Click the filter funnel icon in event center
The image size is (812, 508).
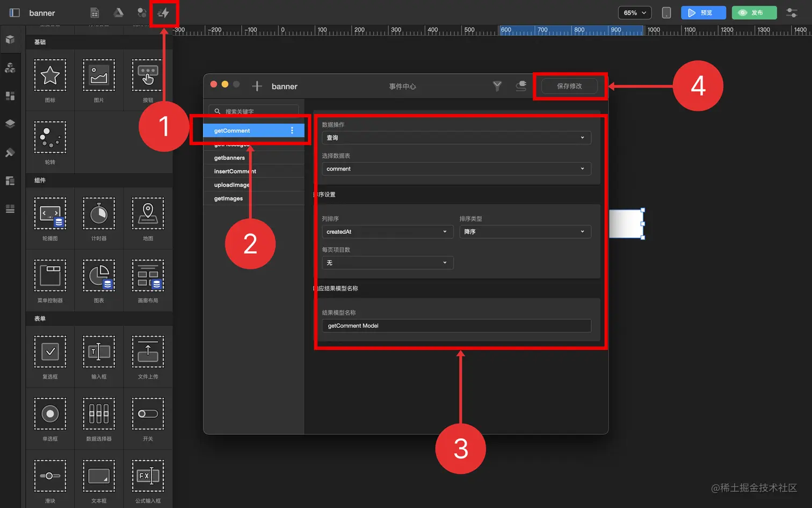pos(497,86)
